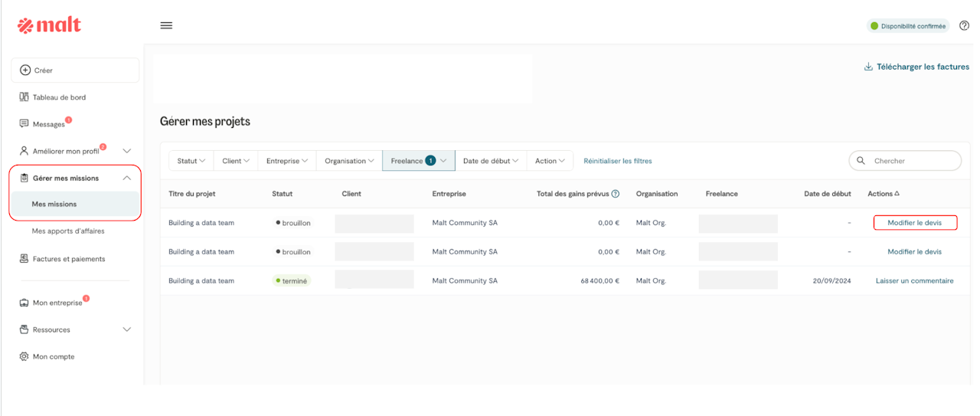This screenshot has height=416, width=980.
Task: Click the Gérer mes projets heading
Action: (x=205, y=121)
